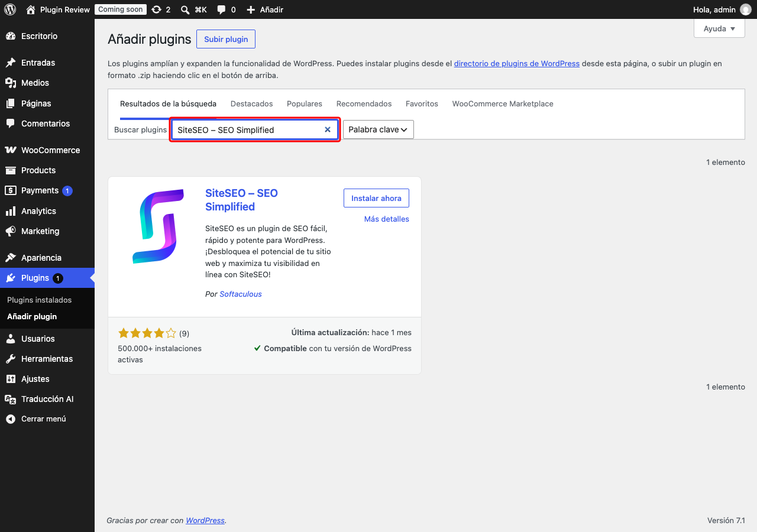Open the comments bubble in the admin bar
Viewport: 757px width, 532px height.
(221, 9)
